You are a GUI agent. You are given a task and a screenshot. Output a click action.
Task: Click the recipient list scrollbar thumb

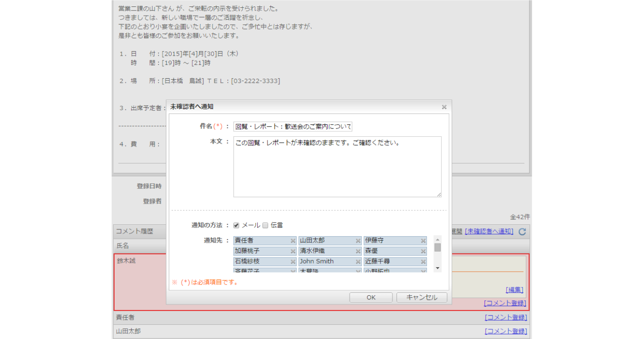[437, 247]
